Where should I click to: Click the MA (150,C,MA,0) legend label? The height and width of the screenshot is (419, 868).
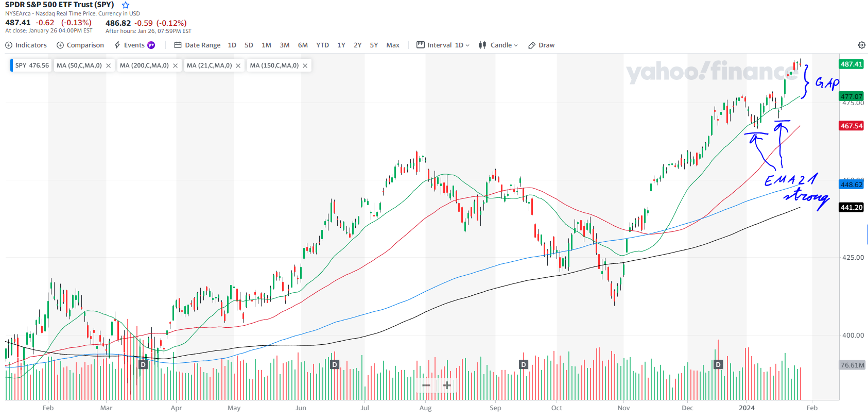click(274, 65)
